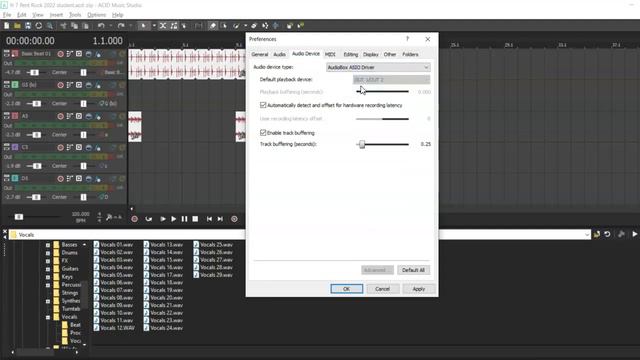The height and width of the screenshot is (360, 640).
Task: Collapse the Vocals folder in the tree
Action: tap(48, 317)
